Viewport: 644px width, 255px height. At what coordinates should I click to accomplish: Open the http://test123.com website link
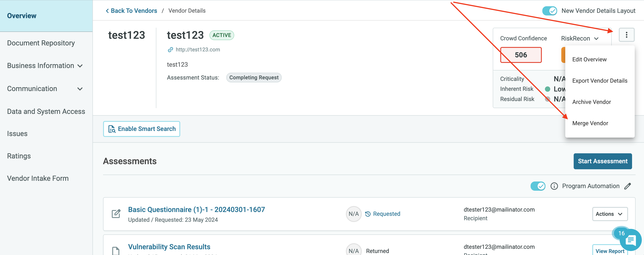click(x=198, y=50)
